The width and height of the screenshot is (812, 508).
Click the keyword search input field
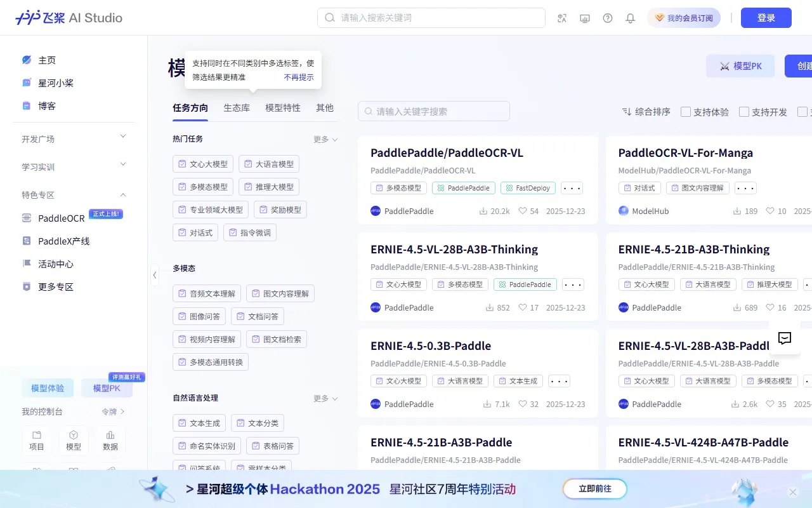tap(433, 111)
